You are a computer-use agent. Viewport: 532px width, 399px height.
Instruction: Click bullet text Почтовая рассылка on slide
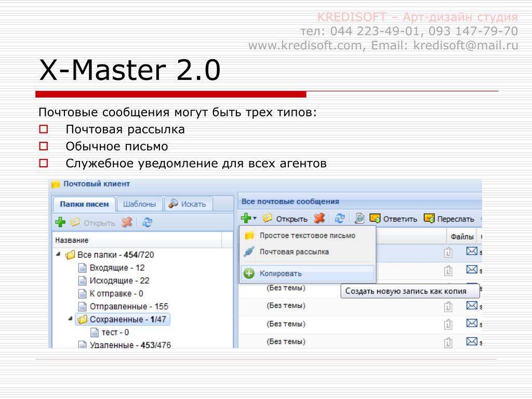coord(125,129)
